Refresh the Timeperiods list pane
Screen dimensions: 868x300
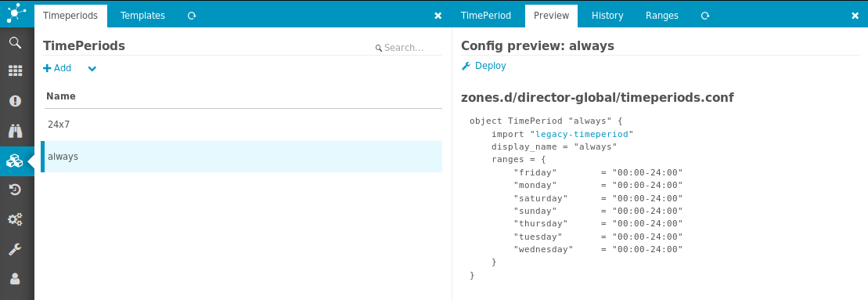[192, 16]
